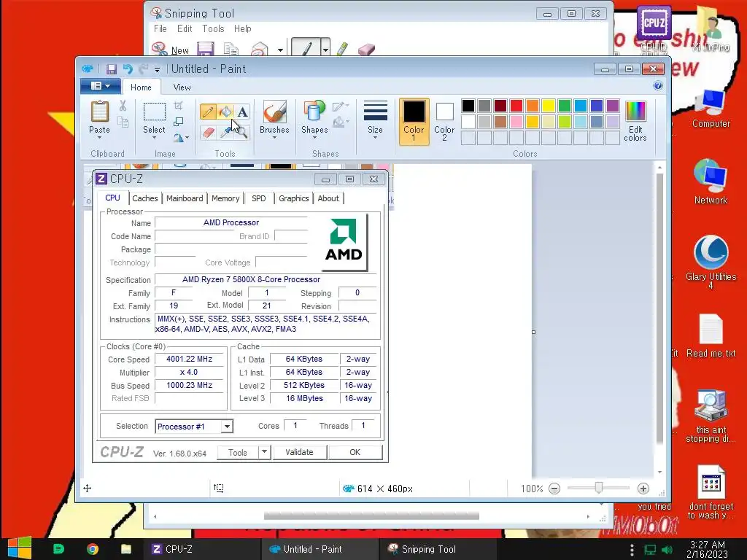Expand the Brushes dropdown
This screenshot has width=747, height=560.
tap(274, 138)
